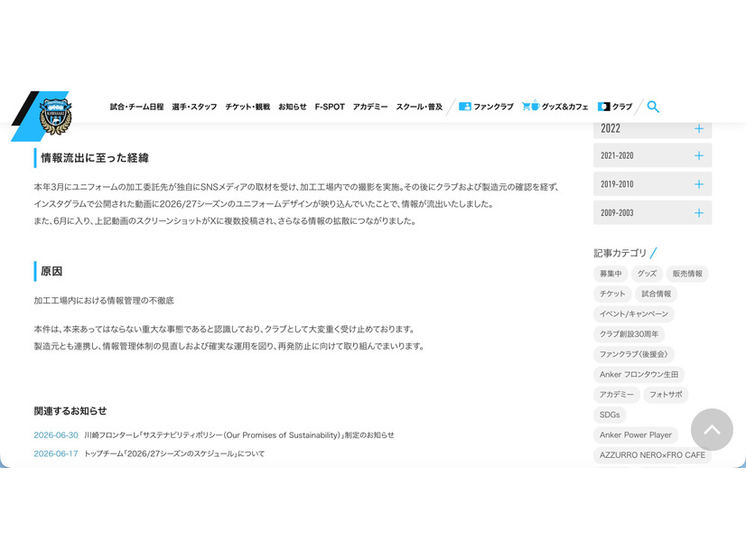Click the 加工工場内における情報管理の不徹底 line
This screenshot has width=746, height=560.
[x=104, y=300]
